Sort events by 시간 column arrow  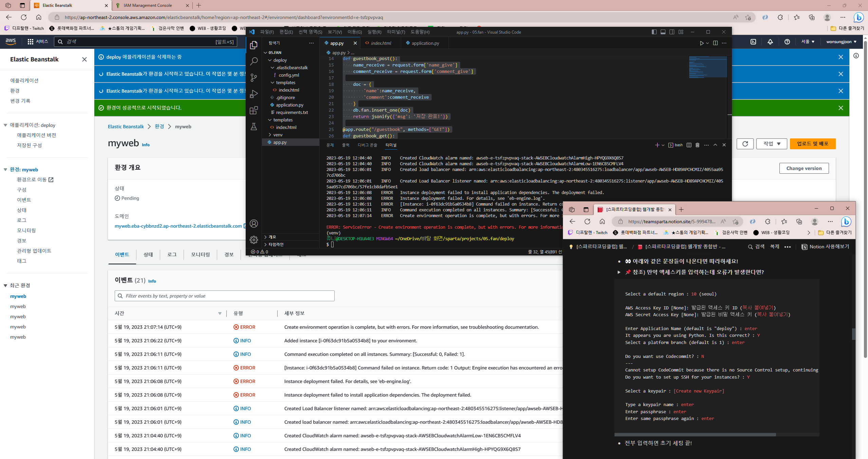click(x=220, y=313)
